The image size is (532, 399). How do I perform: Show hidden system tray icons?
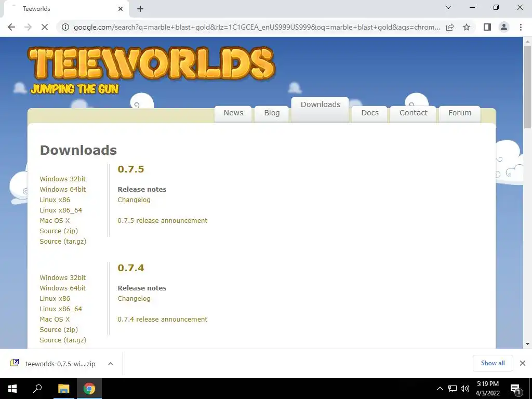coord(440,389)
